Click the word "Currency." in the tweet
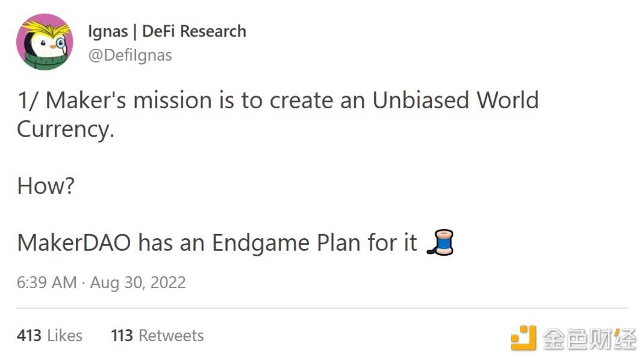Viewport: 644px width, 358px height. tap(66, 129)
